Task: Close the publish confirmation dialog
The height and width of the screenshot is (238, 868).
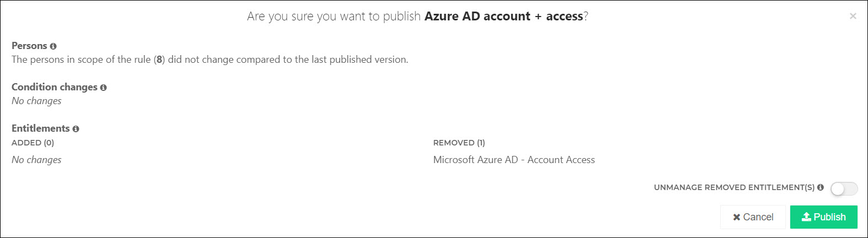Action: point(853,16)
